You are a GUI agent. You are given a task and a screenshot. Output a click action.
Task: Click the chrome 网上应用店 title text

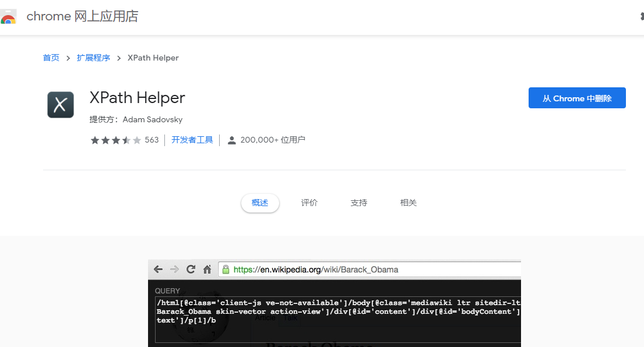point(83,16)
